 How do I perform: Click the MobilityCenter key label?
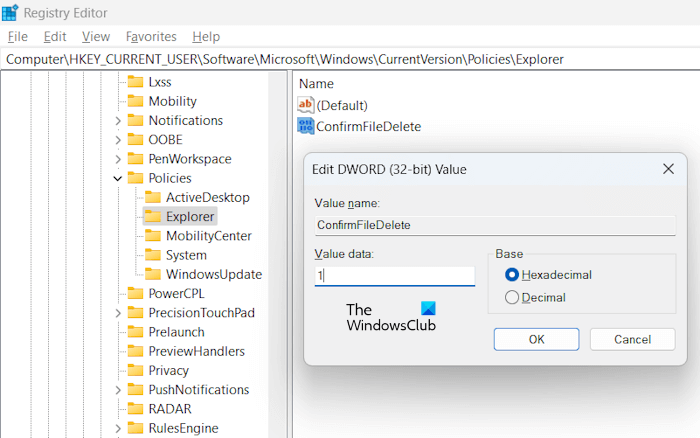tap(208, 236)
